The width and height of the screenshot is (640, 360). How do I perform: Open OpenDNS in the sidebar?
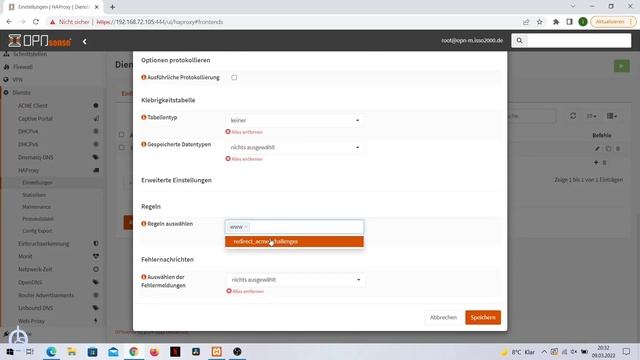point(30,282)
